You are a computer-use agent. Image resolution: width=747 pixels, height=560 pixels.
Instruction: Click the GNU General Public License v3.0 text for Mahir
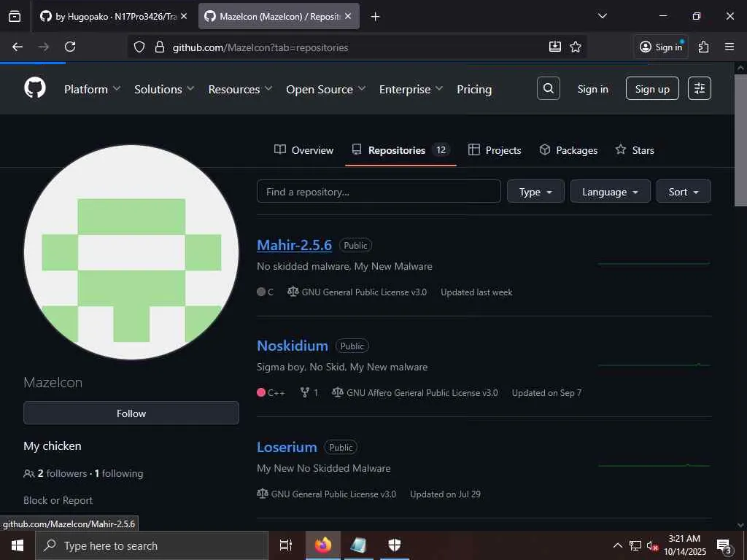(x=364, y=292)
